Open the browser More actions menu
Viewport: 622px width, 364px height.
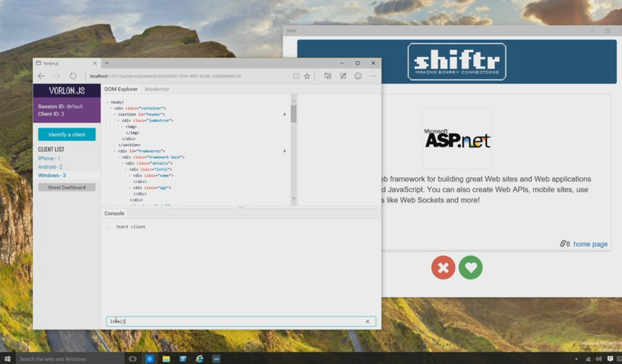click(x=373, y=76)
